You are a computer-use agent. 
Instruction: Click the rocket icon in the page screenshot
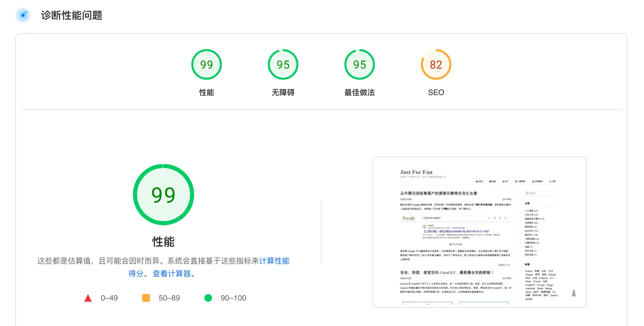pyautogui.click(x=574, y=293)
